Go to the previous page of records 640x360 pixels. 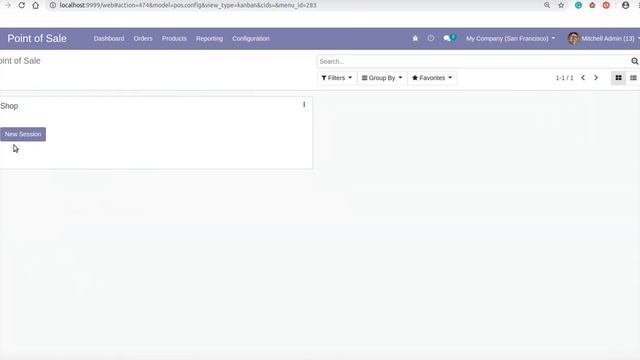583,78
